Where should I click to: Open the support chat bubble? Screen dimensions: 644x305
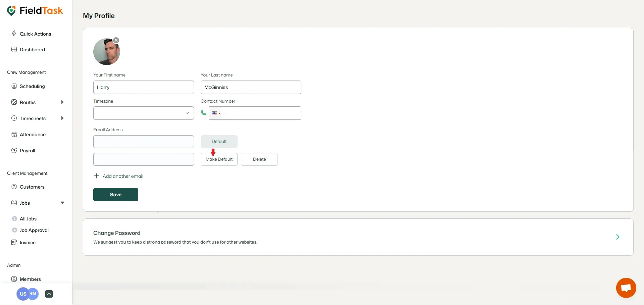pos(626,288)
